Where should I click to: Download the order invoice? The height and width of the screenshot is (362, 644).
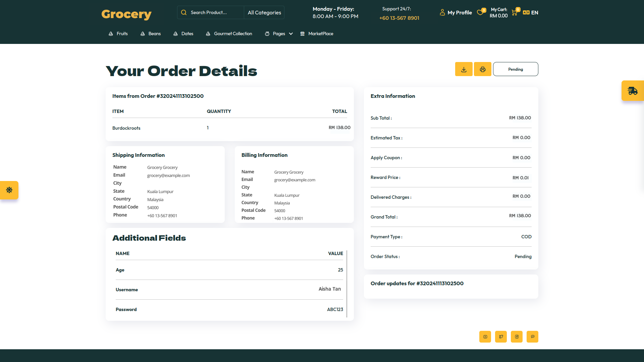[464, 69]
